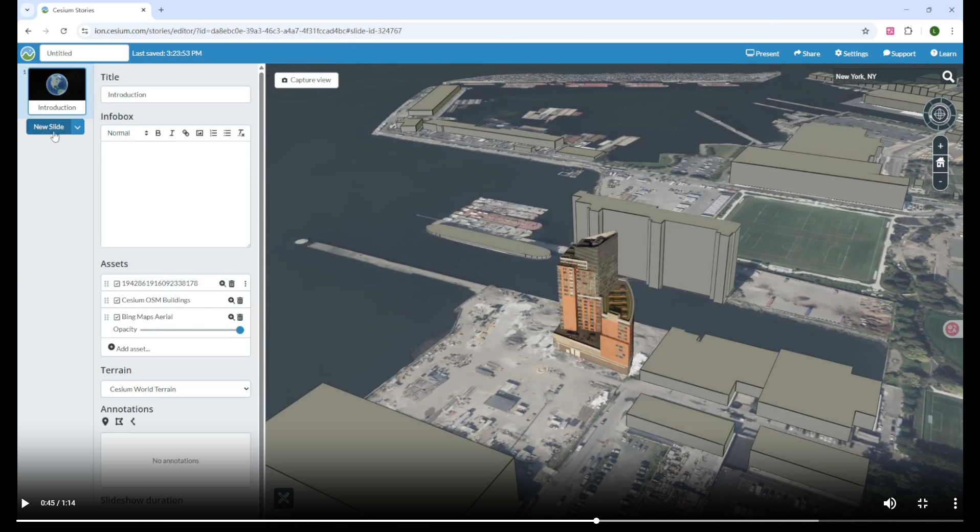Click the Capture view button
The image size is (980, 532).
click(x=306, y=80)
